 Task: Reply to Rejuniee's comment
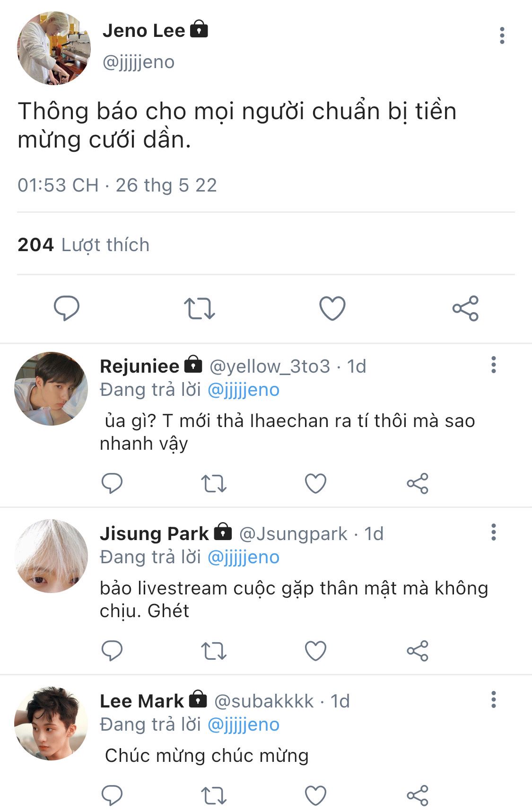[x=112, y=483]
